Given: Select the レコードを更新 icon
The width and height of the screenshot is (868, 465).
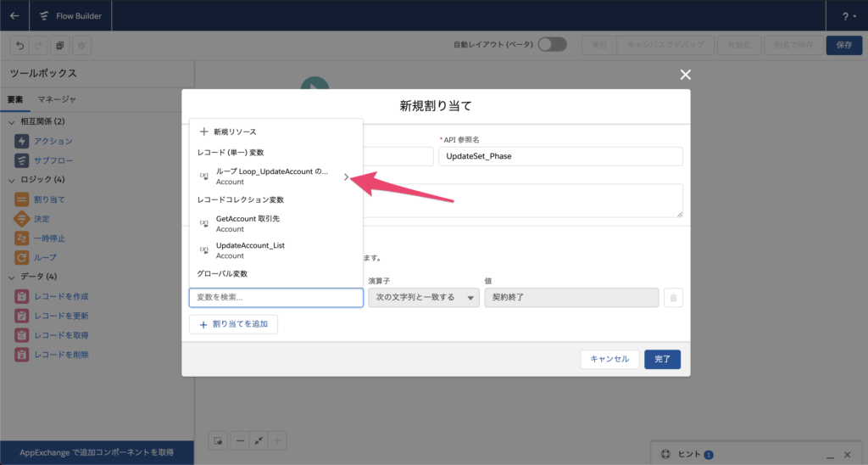Looking at the screenshot, I should click(21, 316).
